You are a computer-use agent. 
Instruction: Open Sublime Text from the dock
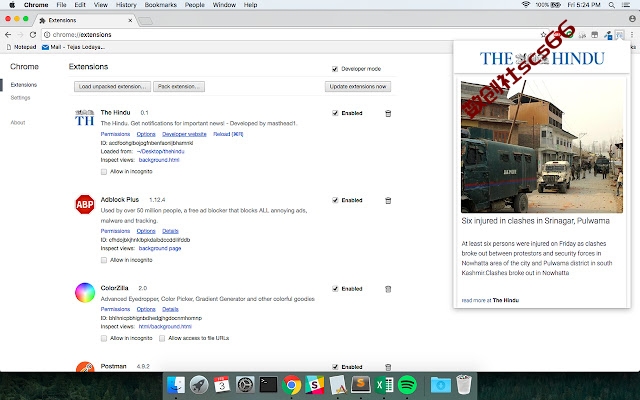(361, 384)
